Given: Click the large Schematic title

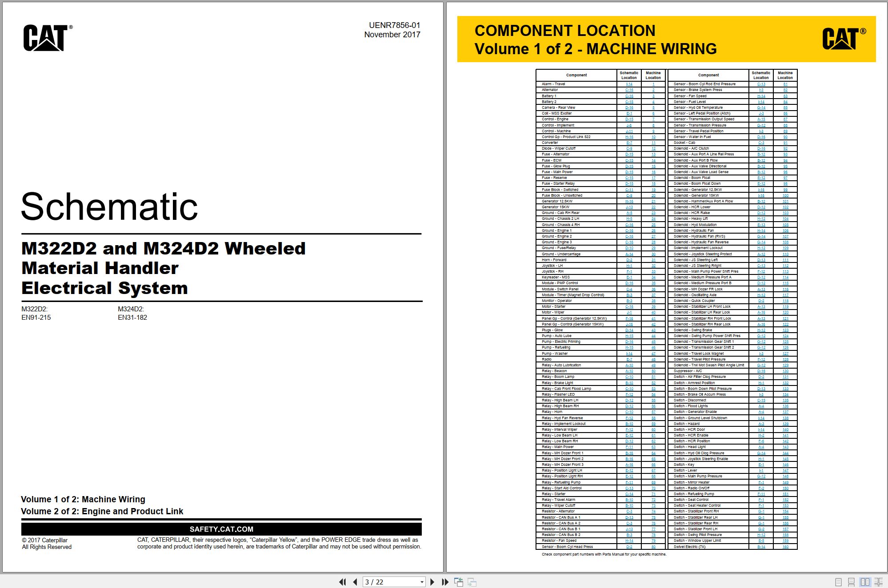Looking at the screenshot, I should click(x=109, y=207).
